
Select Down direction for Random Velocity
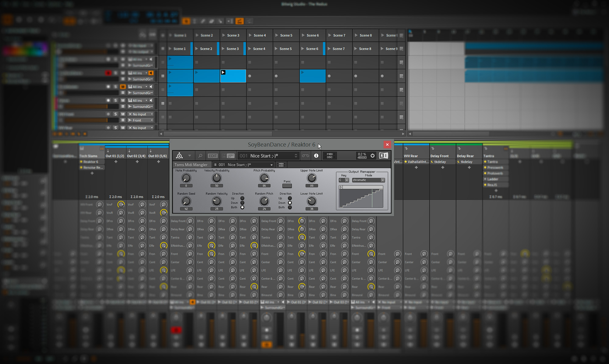[242, 203]
